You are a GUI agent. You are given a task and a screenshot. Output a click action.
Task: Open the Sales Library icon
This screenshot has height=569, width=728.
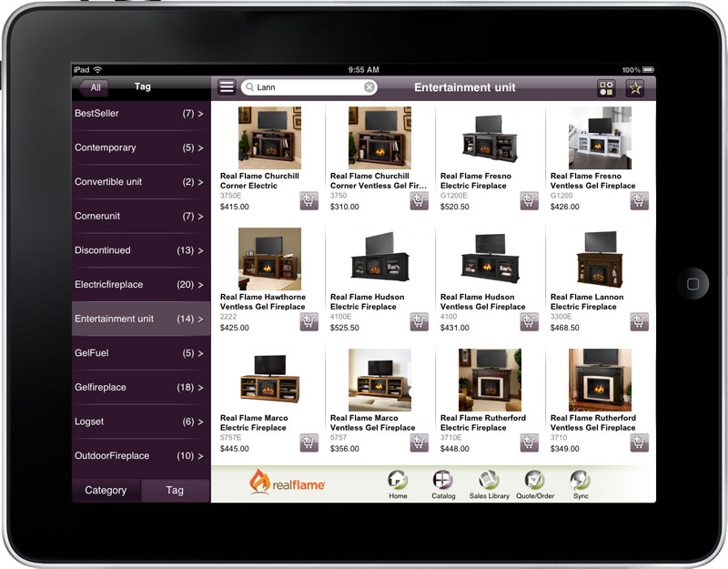click(489, 484)
